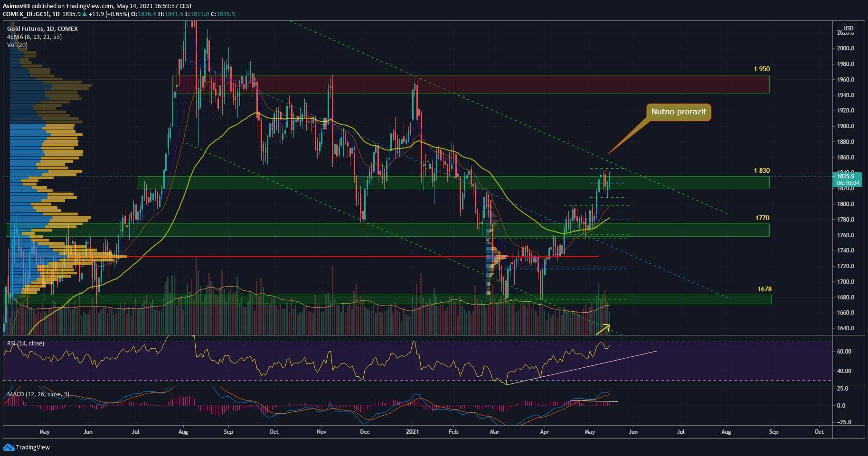Image resolution: width=868 pixels, height=456 pixels.
Task: Click the 'COMEX_DL:GC1!' symbol name
Action: pos(26,14)
